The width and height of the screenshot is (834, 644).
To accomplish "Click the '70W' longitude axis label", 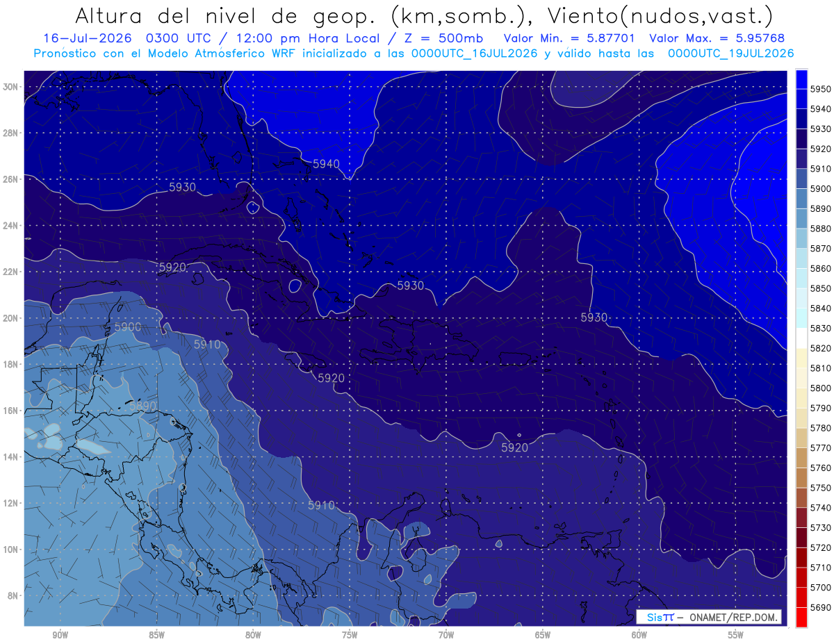I will pos(446,635).
